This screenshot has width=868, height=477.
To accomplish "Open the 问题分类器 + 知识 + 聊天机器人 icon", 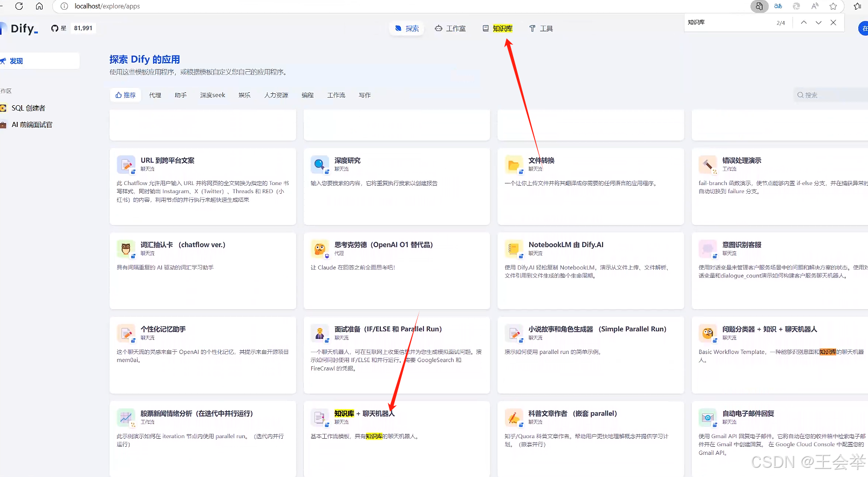I will [708, 333].
